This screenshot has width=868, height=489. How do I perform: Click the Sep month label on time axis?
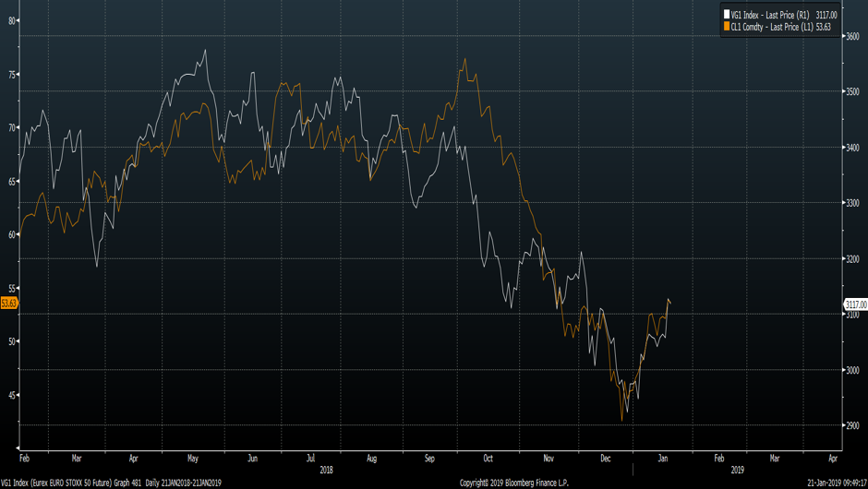(x=429, y=459)
